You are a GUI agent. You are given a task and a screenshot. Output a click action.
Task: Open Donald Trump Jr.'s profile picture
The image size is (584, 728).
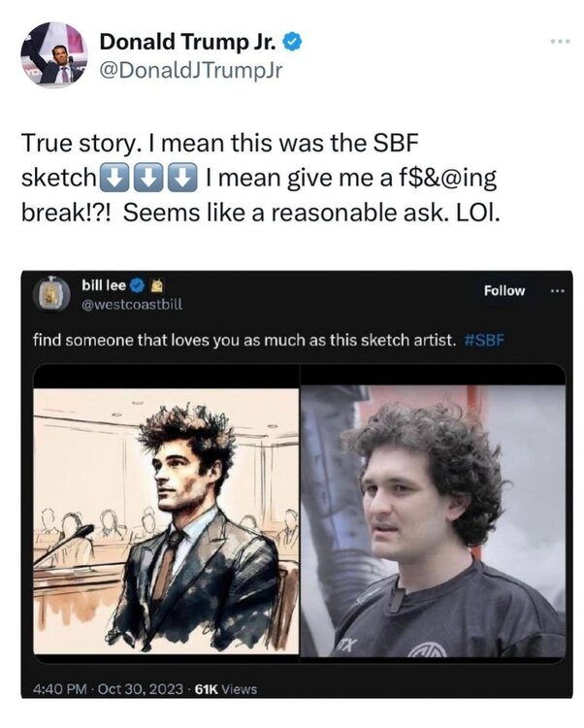(53, 54)
